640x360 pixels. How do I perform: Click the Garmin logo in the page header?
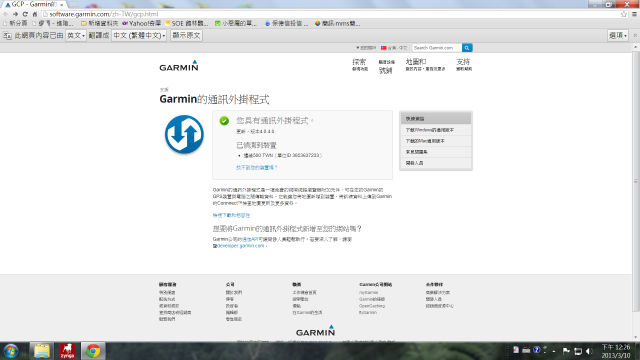(x=179, y=66)
